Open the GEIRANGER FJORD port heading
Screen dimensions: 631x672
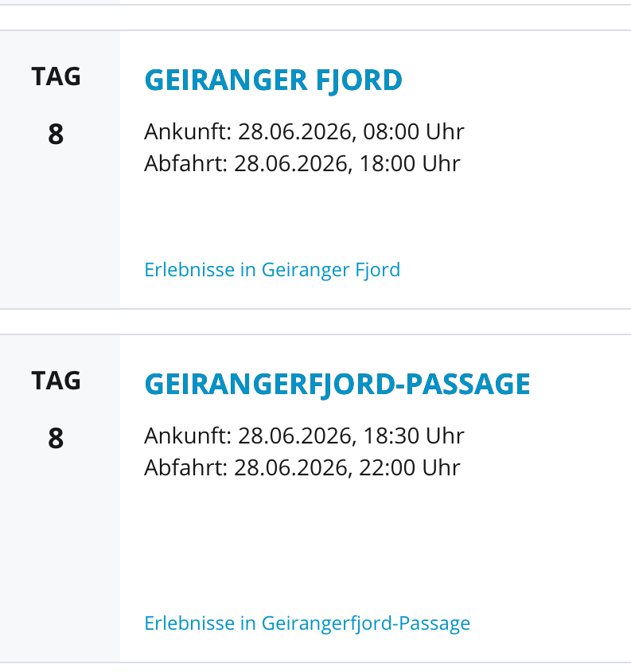pos(273,80)
